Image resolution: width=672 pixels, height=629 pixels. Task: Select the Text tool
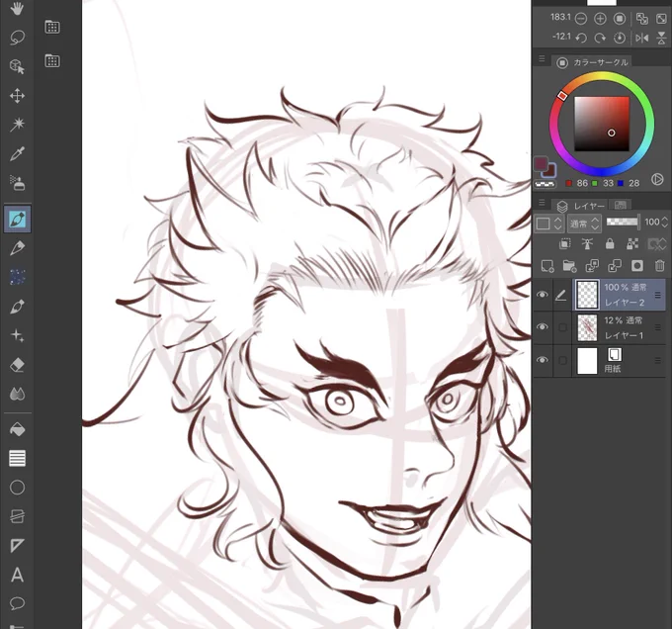(17, 575)
